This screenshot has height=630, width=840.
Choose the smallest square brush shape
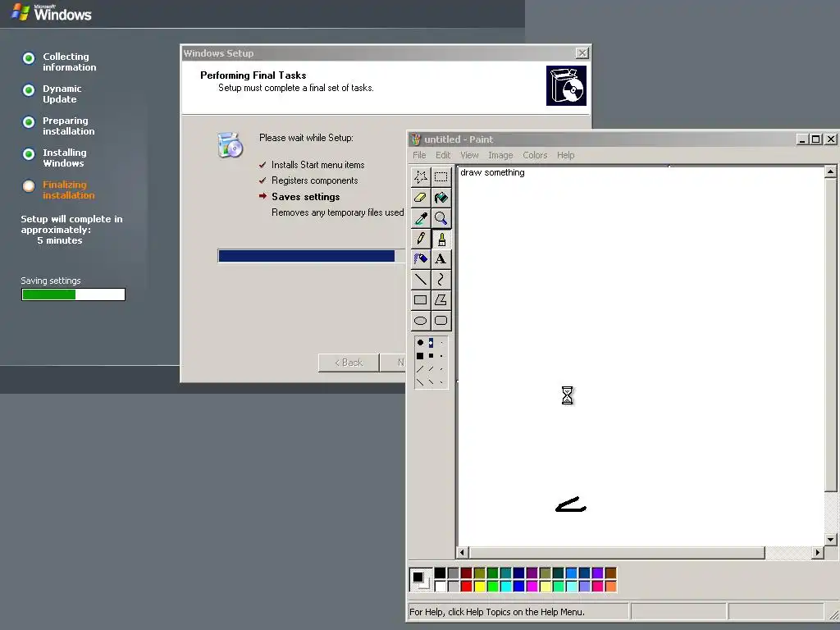coord(441,356)
